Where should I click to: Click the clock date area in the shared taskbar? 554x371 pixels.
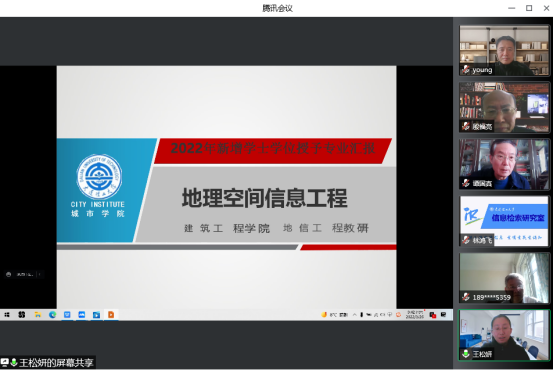414,314
